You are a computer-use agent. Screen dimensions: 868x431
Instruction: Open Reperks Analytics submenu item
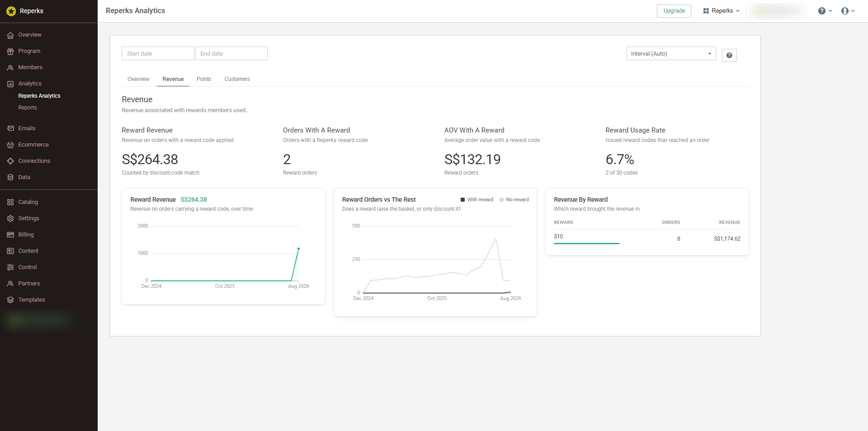click(x=39, y=96)
